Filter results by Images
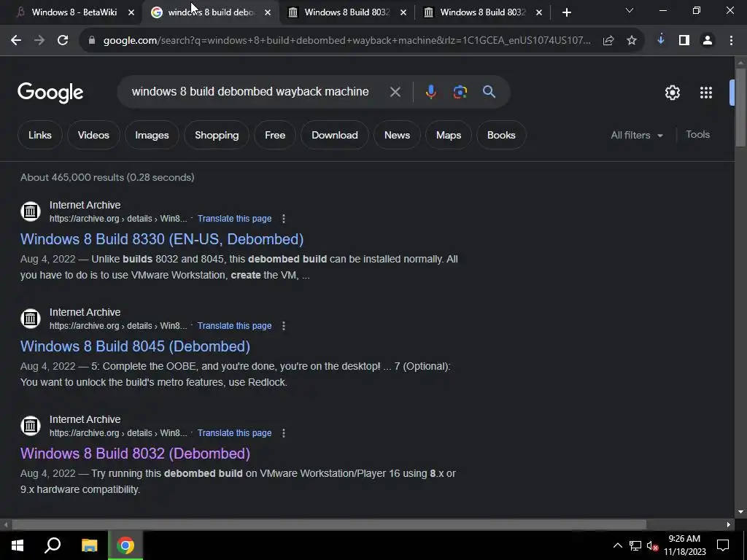 pos(152,135)
